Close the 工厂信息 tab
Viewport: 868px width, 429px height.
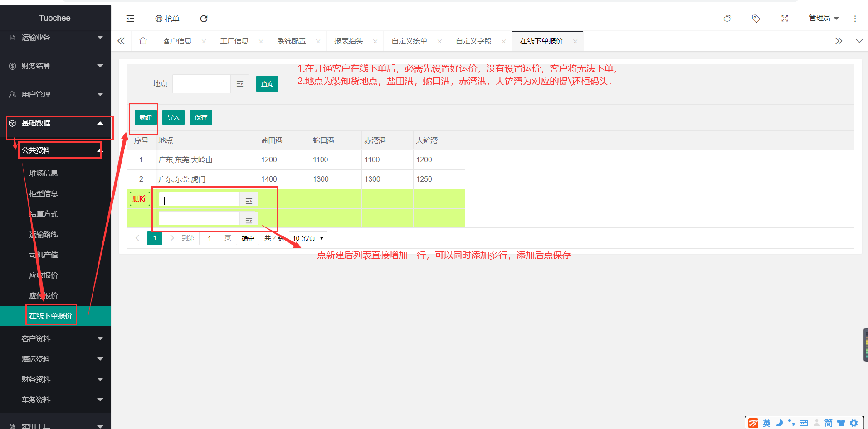click(261, 42)
